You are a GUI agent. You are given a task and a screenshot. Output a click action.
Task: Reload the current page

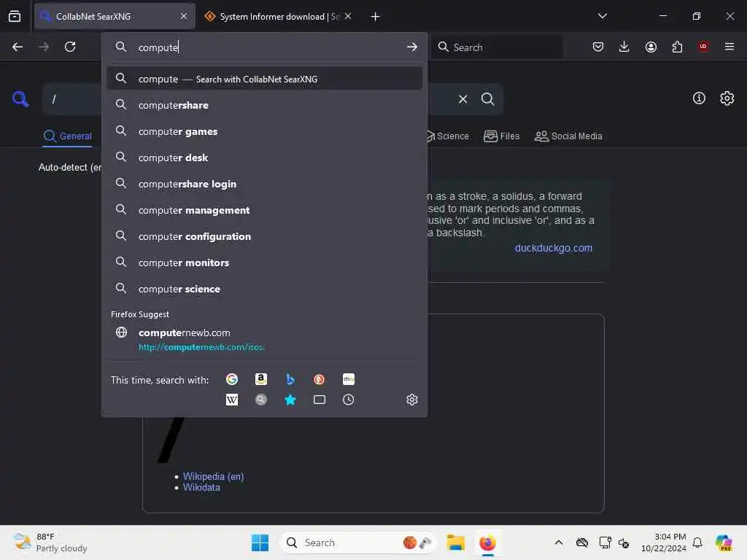click(x=70, y=47)
